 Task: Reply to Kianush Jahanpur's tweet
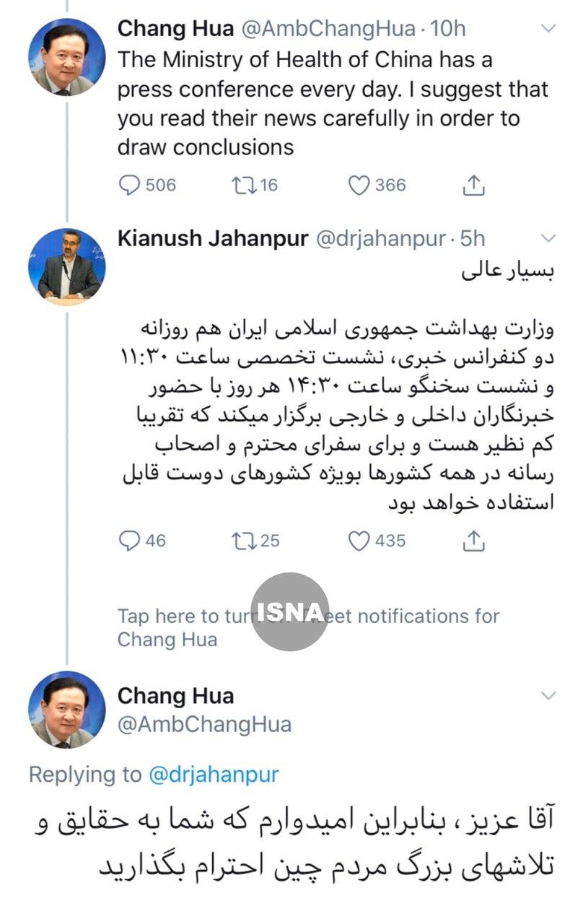click(x=129, y=541)
